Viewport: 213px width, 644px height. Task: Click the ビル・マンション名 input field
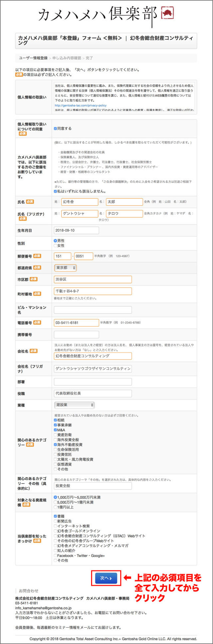[93, 310]
